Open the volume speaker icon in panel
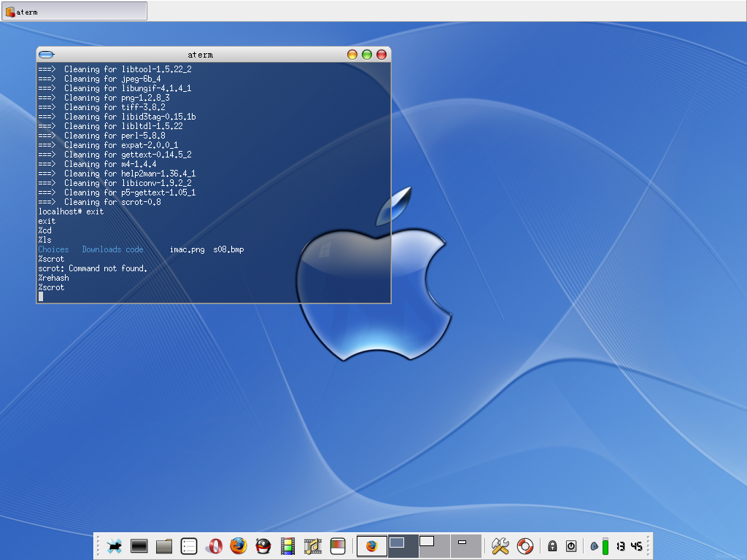Screen dimensions: 747x560 [594, 547]
